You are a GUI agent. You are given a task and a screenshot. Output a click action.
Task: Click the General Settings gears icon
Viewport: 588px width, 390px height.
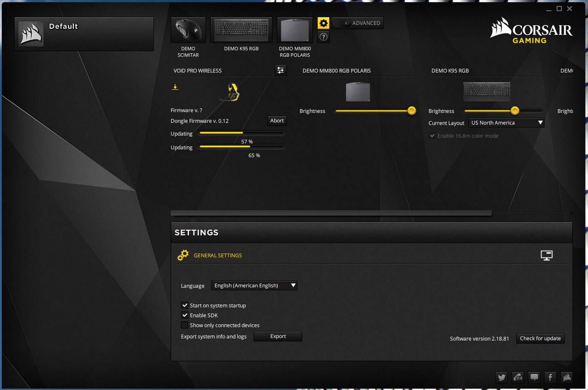pos(183,256)
